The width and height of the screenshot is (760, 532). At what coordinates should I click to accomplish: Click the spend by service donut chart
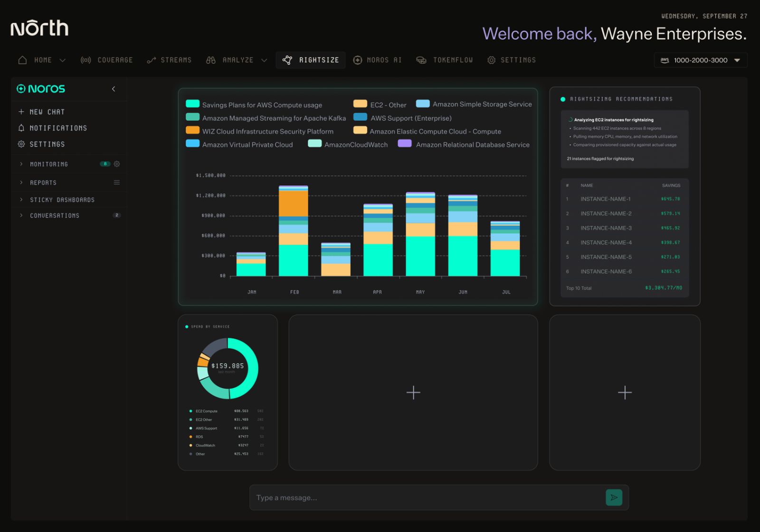[228, 368]
